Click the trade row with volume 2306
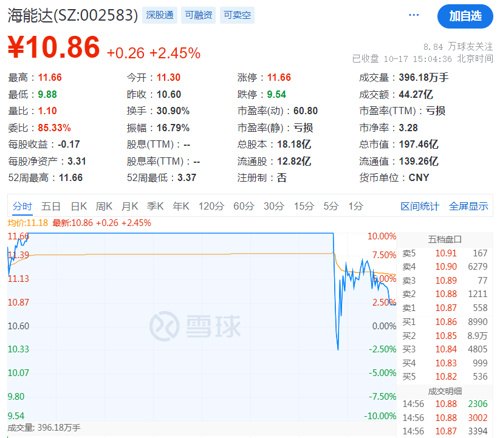This screenshot has width=500, height=438. click(445, 404)
